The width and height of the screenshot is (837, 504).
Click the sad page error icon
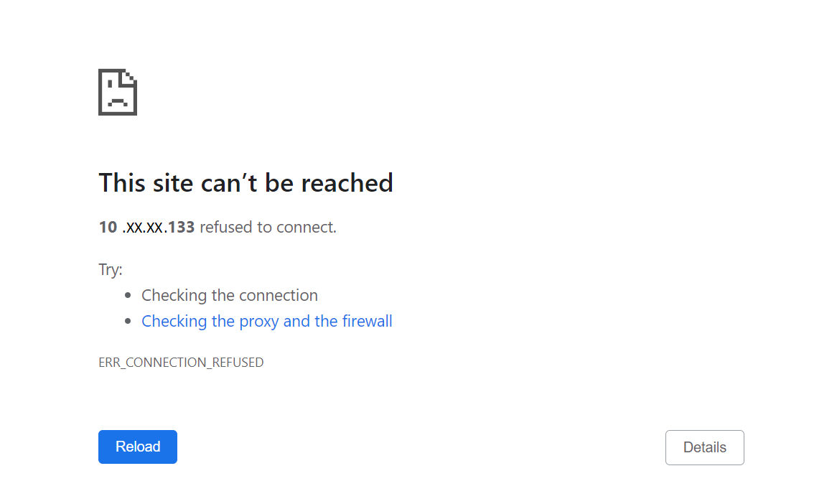117,92
